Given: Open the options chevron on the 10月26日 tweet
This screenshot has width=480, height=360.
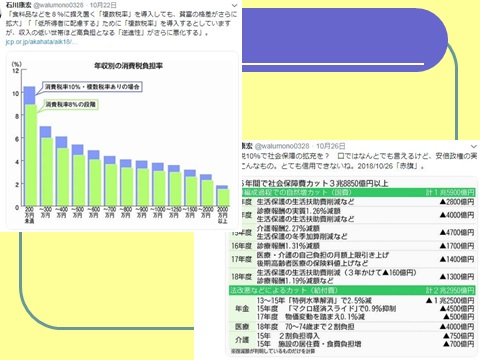Looking at the screenshot, I should pos(474,146).
